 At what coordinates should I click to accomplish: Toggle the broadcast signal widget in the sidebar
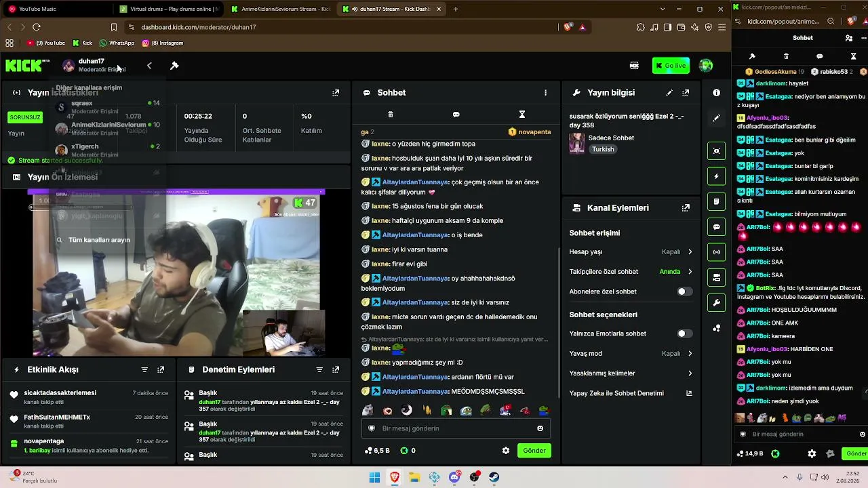click(x=717, y=251)
